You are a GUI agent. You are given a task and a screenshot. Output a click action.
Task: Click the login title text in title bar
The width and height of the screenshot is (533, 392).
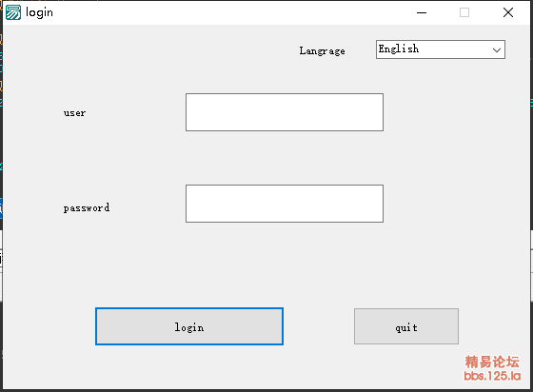click(39, 12)
